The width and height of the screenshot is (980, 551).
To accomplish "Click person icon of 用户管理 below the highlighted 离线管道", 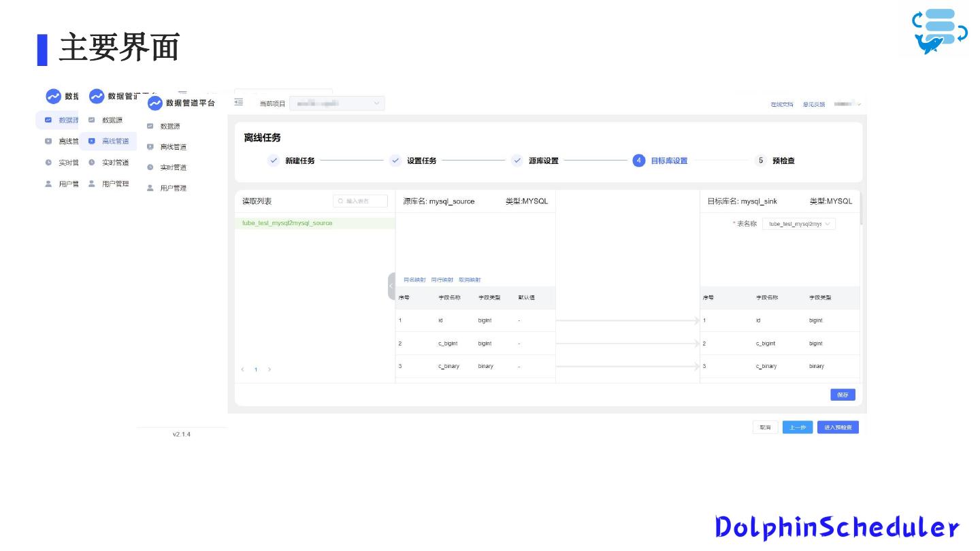I will point(92,184).
